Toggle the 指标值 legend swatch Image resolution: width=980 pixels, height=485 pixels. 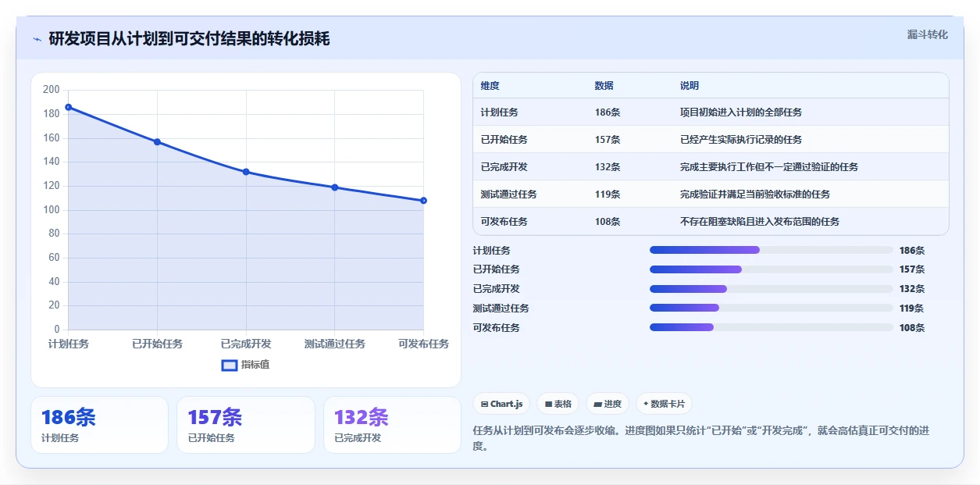(230, 365)
